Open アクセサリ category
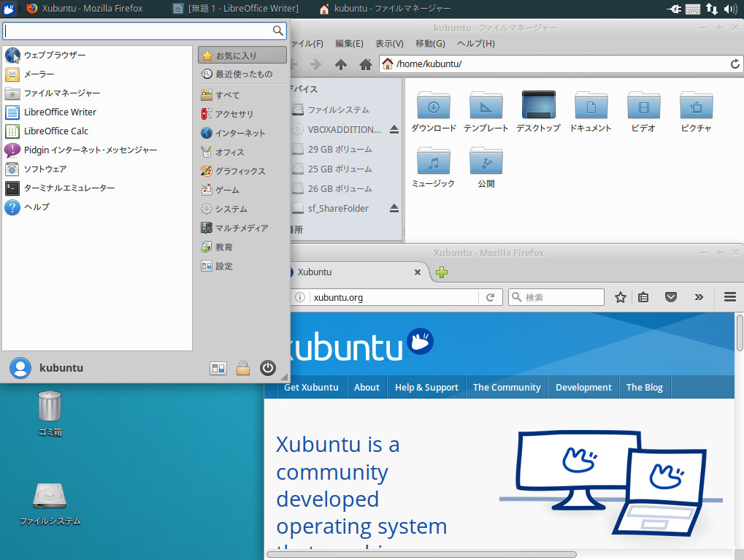Viewport: 744px width, 560px height. [242, 114]
